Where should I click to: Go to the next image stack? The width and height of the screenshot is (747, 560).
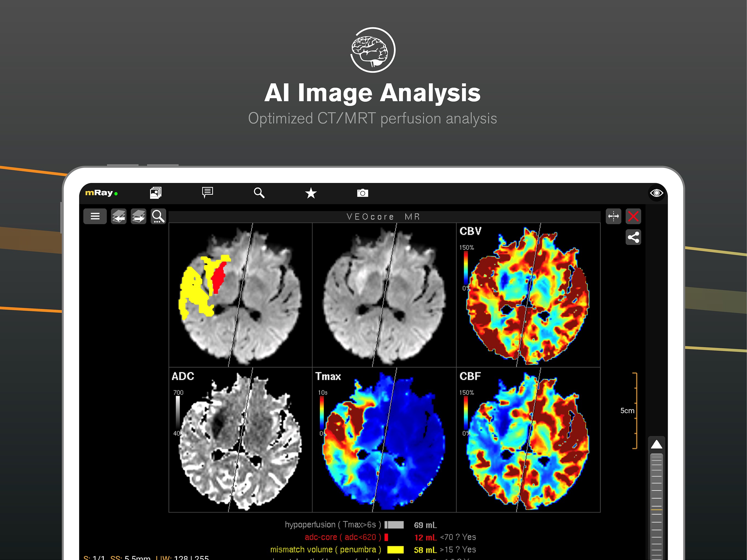(138, 216)
